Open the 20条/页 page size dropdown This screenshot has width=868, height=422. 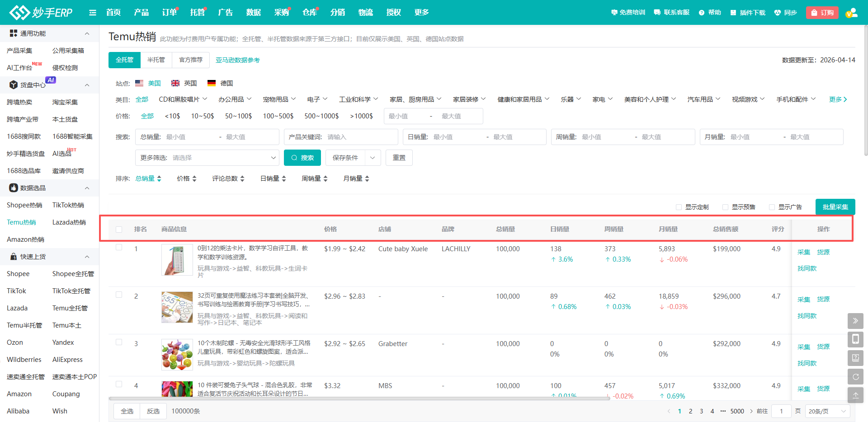coord(827,411)
